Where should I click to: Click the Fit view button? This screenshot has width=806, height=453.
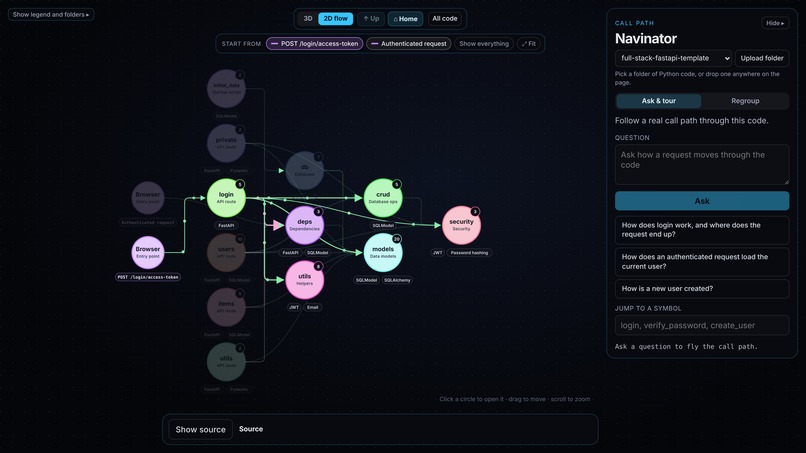529,44
